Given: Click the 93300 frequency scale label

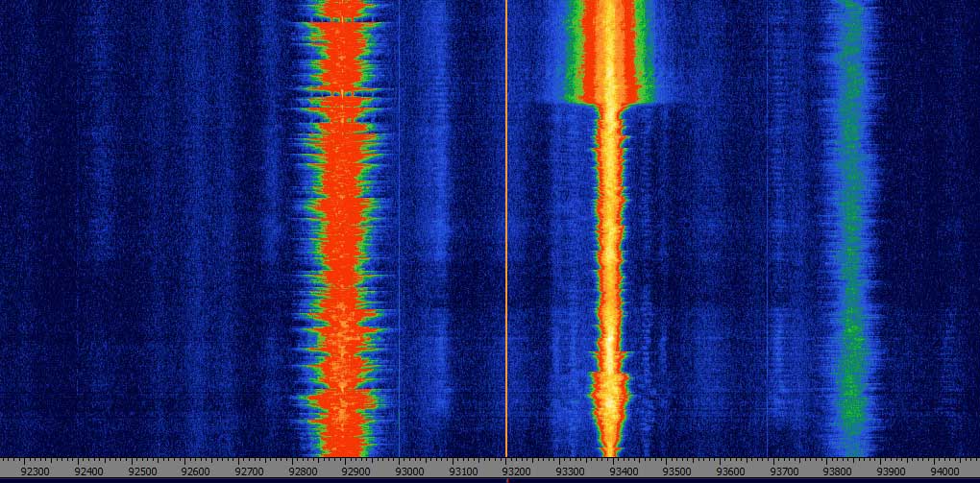Looking at the screenshot, I should (571, 471).
